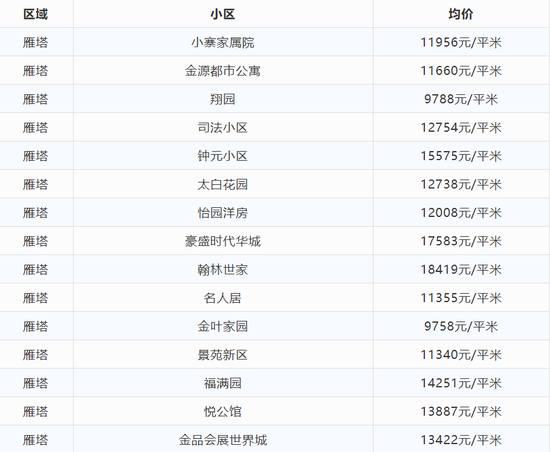Click the 小区 column header

coord(223,14)
